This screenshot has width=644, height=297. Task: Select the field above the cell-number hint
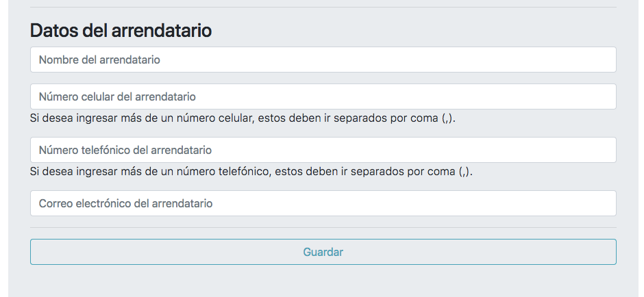coord(323,96)
